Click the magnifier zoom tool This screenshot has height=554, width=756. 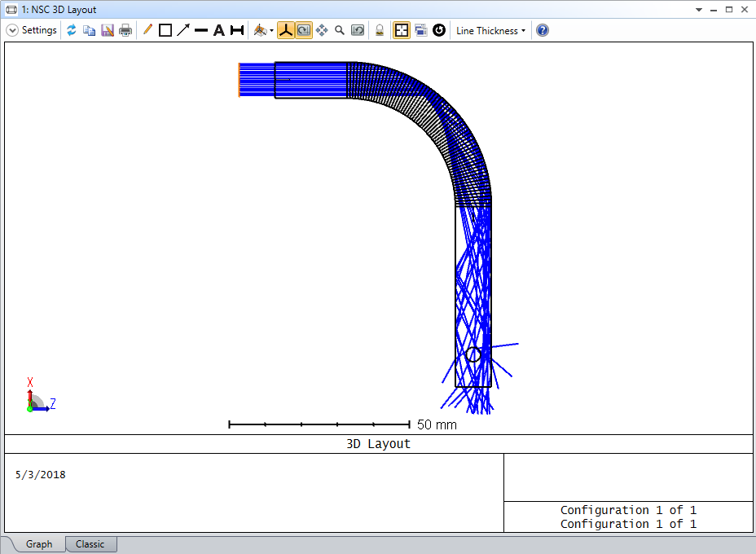(x=340, y=30)
